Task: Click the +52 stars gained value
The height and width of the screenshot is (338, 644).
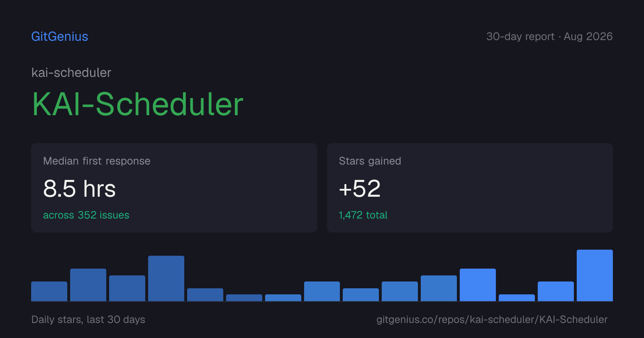Action: [360, 188]
